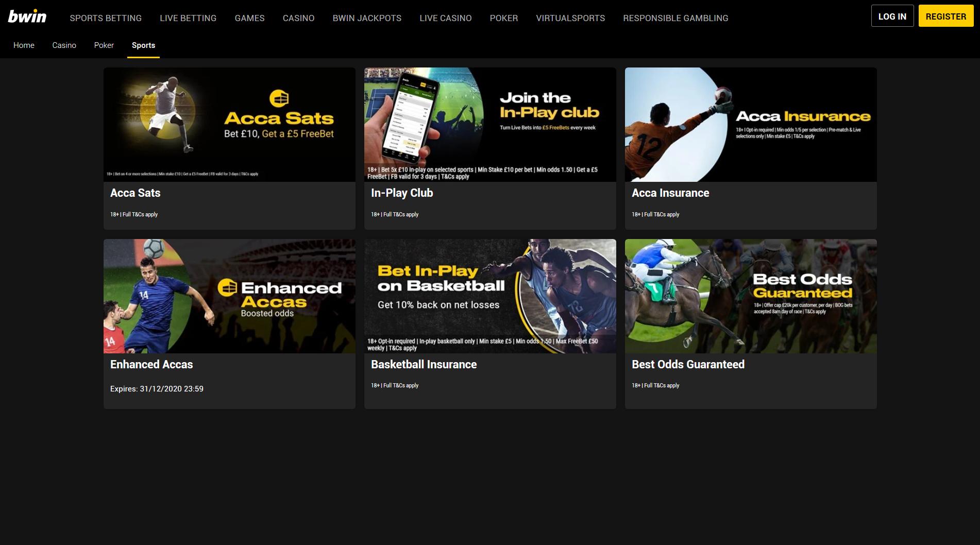Open Responsible Gambling page

675,18
